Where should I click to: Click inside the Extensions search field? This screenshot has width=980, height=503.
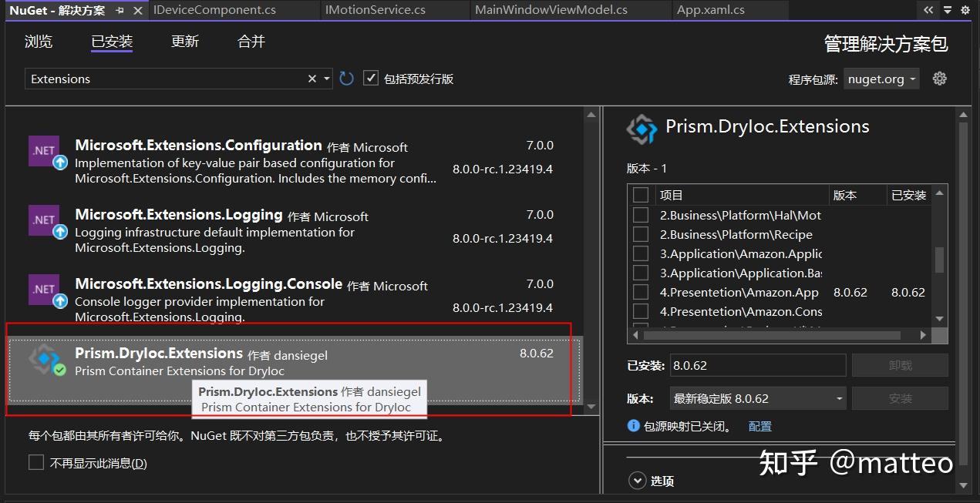click(x=154, y=78)
